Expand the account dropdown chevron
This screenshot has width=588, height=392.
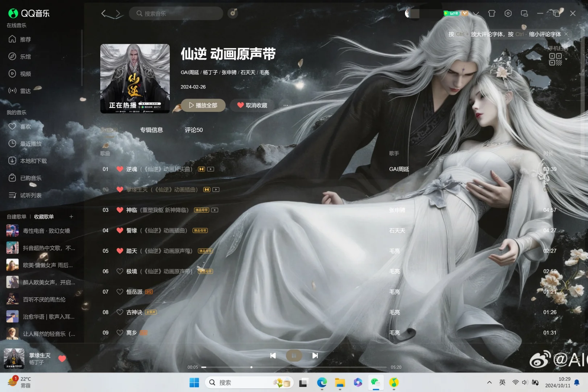coord(476,14)
